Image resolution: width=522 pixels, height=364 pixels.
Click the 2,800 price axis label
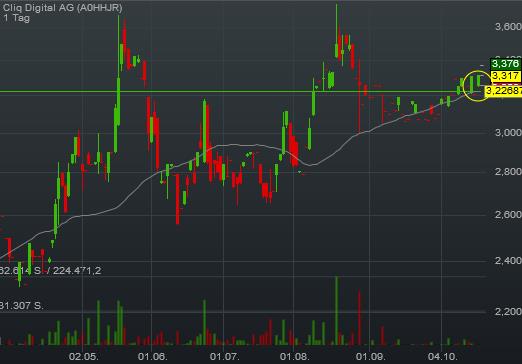[x=508, y=172]
